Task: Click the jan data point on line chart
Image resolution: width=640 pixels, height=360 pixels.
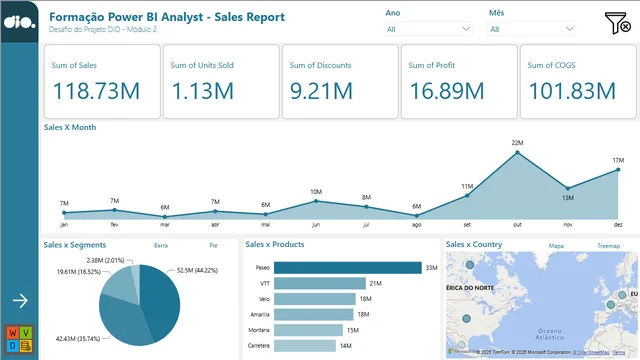Action: [64, 213]
